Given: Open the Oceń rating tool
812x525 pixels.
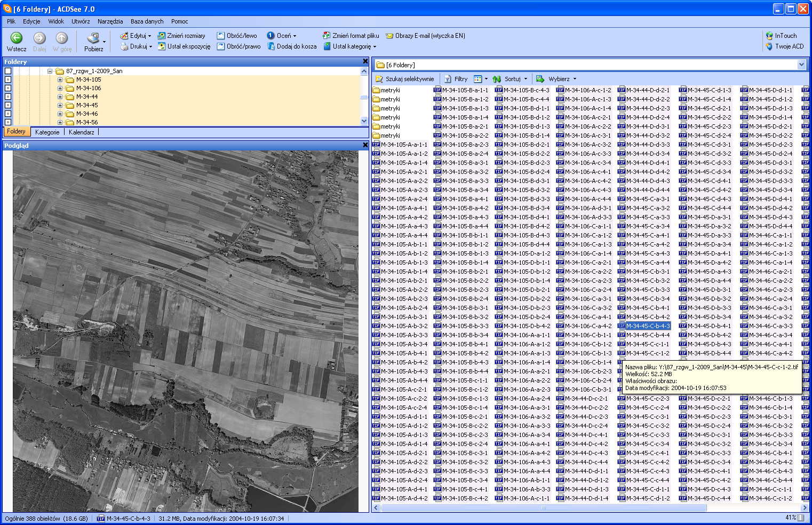Looking at the screenshot, I should pos(282,36).
